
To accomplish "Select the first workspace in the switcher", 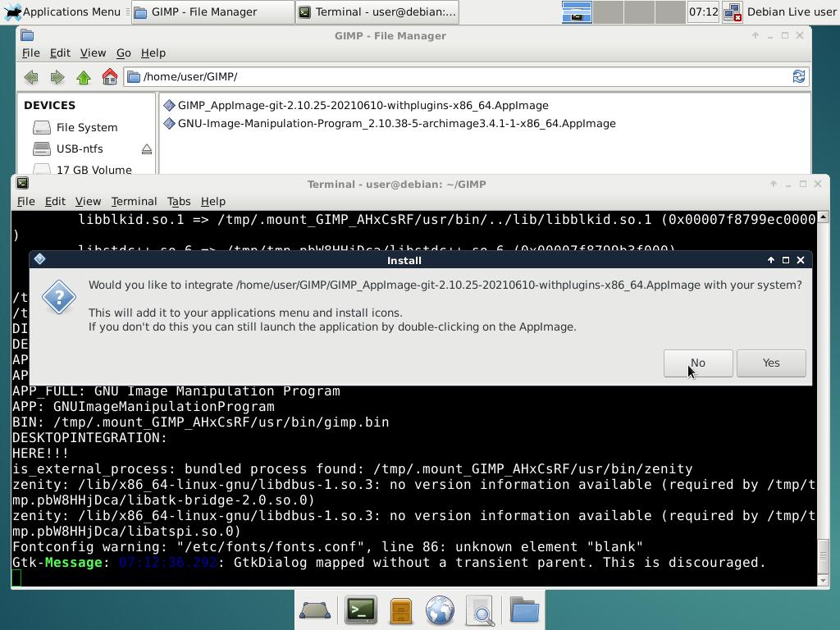I will click(x=577, y=11).
